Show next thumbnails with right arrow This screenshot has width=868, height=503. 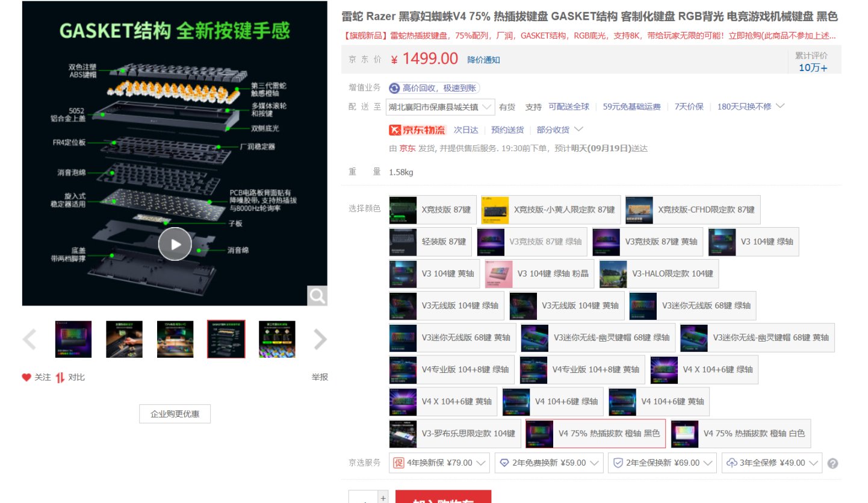320,340
